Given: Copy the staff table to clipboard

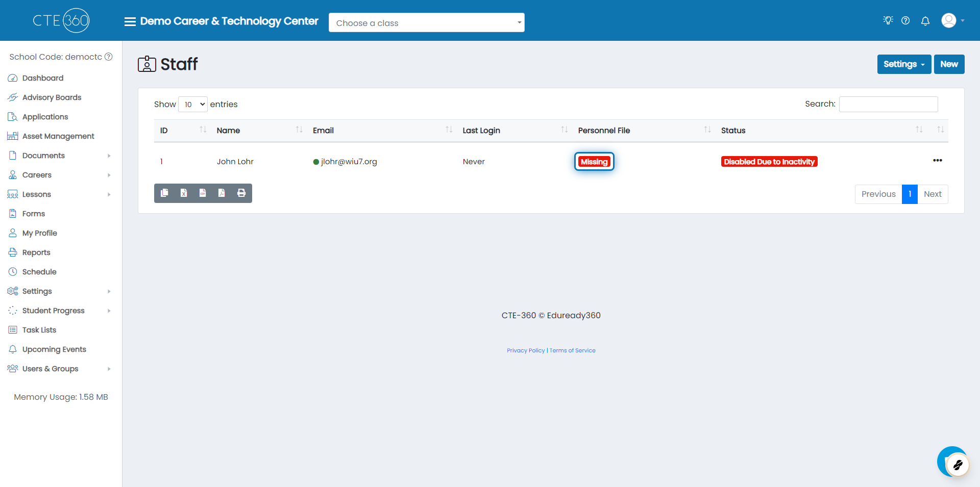Looking at the screenshot, I should (164, 193).
